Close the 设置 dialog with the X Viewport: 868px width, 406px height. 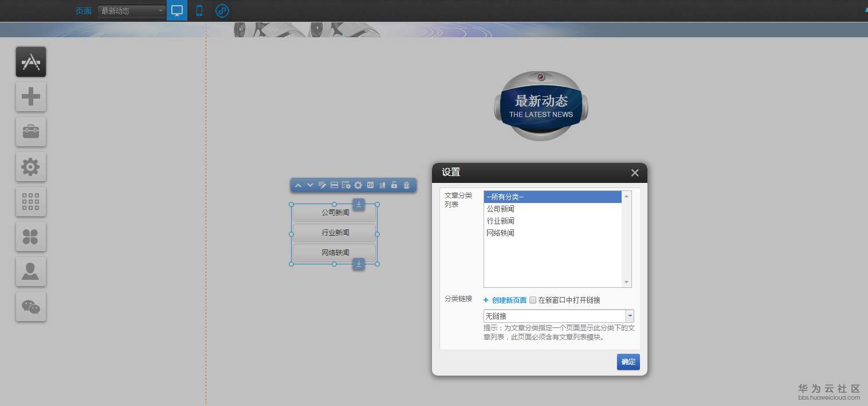(635, 173)
